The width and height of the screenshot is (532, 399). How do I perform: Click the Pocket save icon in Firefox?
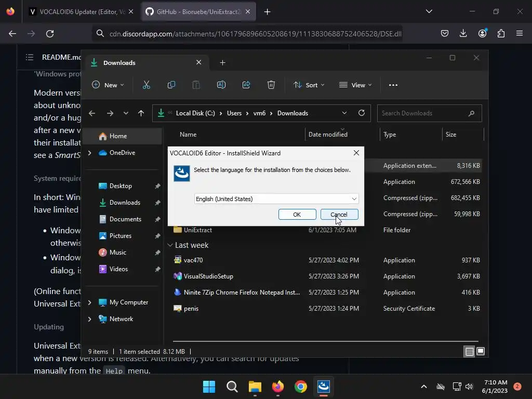pos(445,33)
